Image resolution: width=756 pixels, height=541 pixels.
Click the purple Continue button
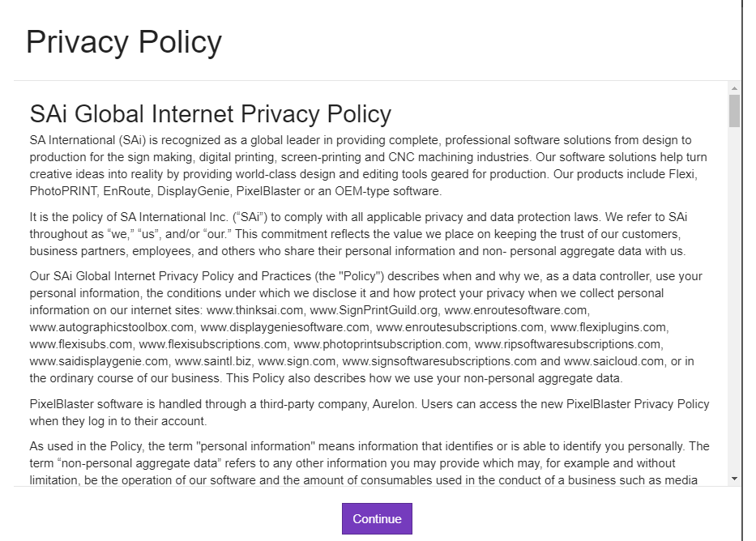(x=377, y=519)
